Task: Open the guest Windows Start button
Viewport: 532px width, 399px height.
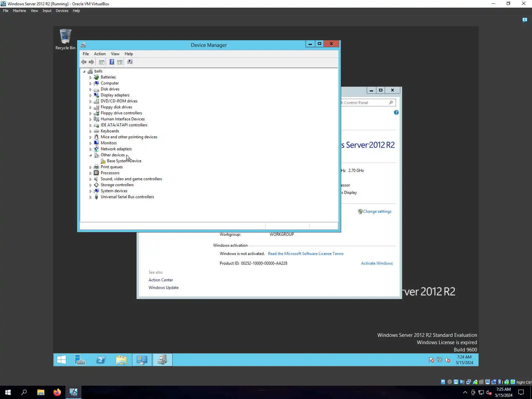Action: [x=62, y=360]
